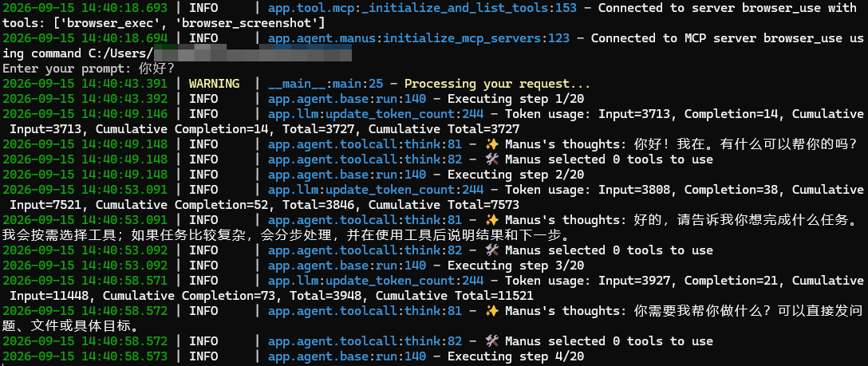
Task: Click "Token usage: Input=3927, Completion=21"
Action: (642, 281)
